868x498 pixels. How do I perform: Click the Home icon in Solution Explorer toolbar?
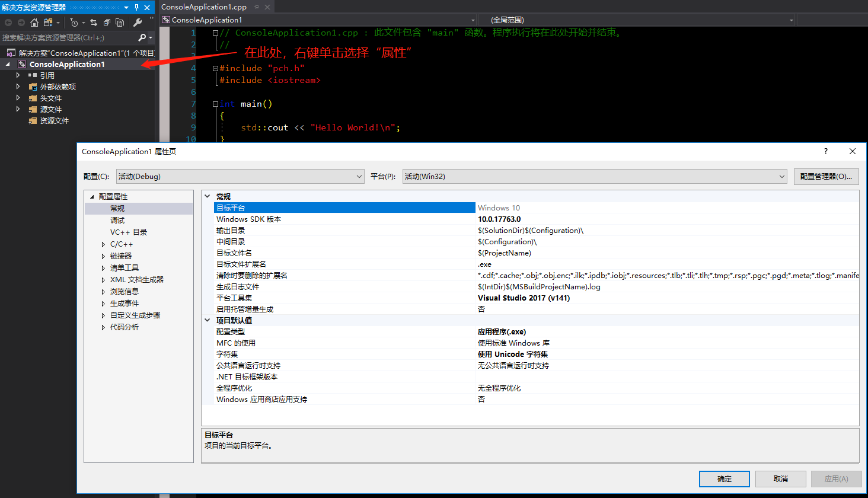pos(34,23)
